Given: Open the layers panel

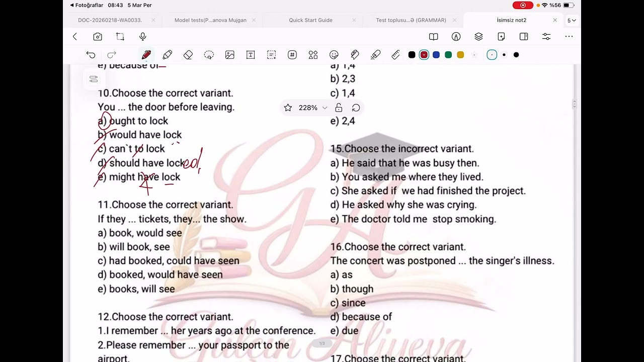Looking at the screenshot, I should click(478, 37).
